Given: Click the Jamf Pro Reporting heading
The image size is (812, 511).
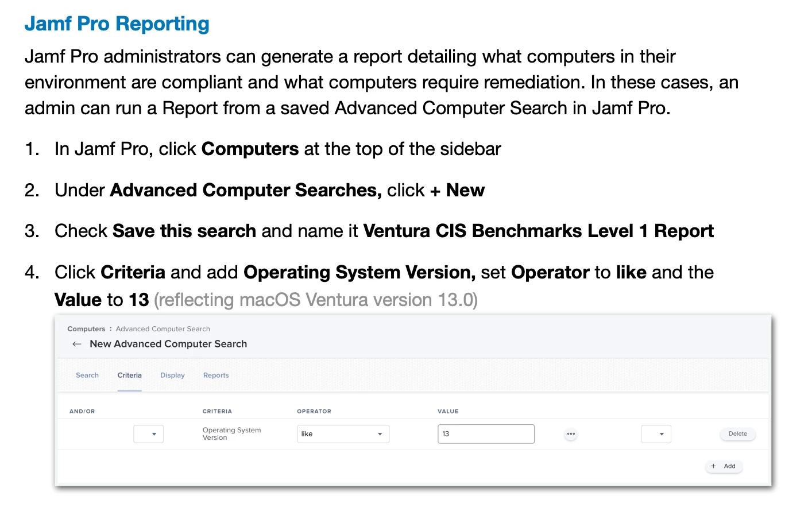Looking at the screenshot, I should (x=117, y=24).
